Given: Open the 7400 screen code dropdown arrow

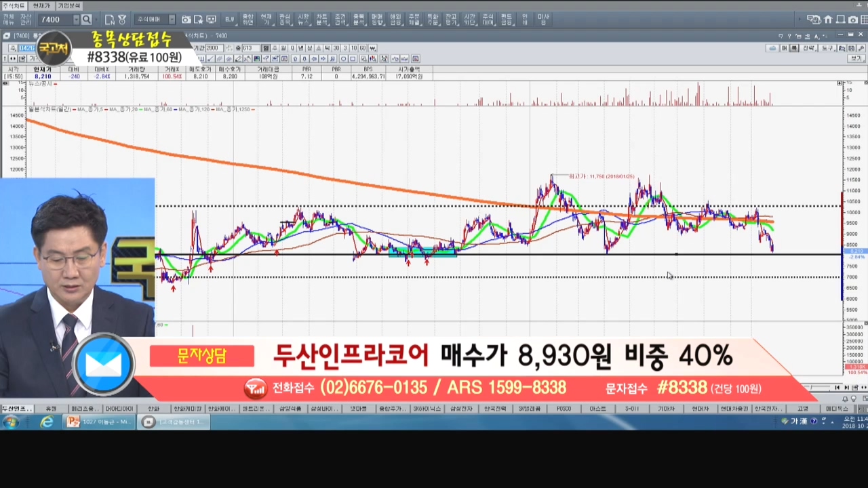Looking at the screenshot, I should point(76,20).
